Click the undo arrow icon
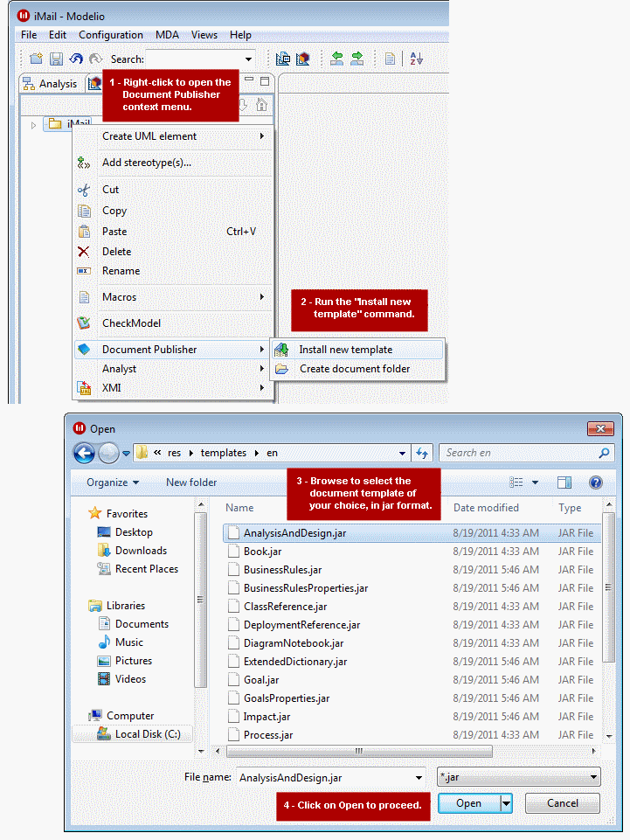Image resolution: width=630 pixels, height=840 pixels. pos(76,59)
